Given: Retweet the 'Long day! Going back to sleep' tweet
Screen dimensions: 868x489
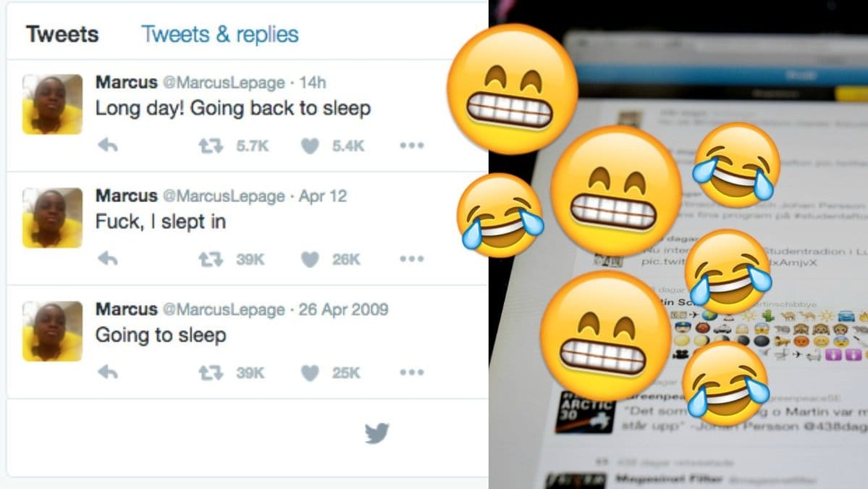Looking at the screenshot, I should click(x=211, y=146).
